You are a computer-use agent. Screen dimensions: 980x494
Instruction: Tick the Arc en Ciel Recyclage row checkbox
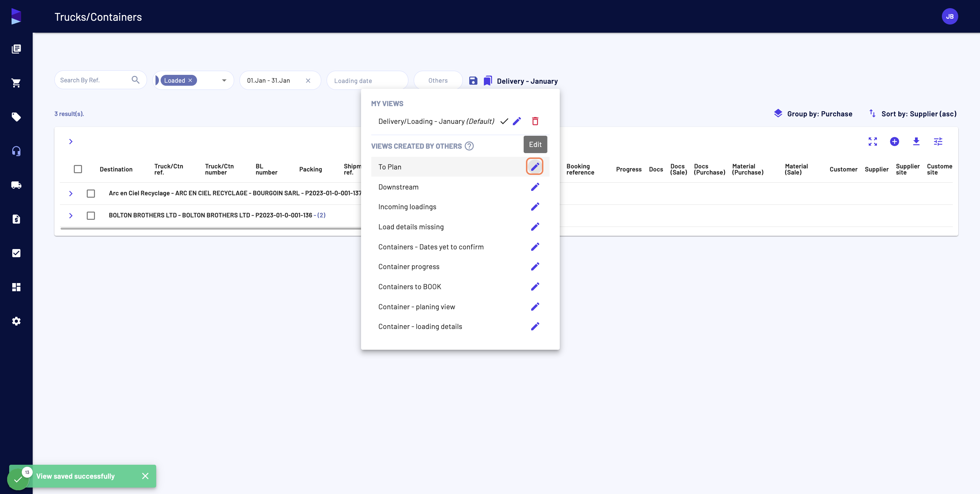pyautogui.click(x=91, y=194)
